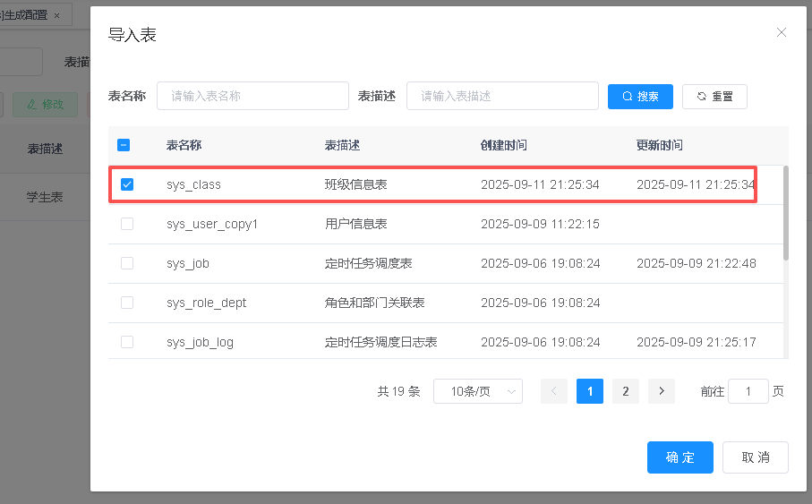Check the sys_user_copy1 row checkbox
Screen dimensions: 812x504
(127, 224)
